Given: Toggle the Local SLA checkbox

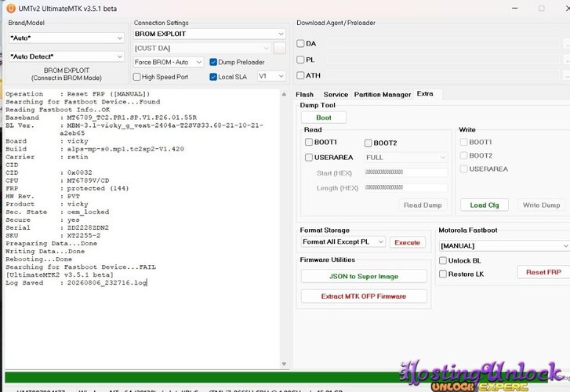Looking at the screenshot, I should (213, 77).
